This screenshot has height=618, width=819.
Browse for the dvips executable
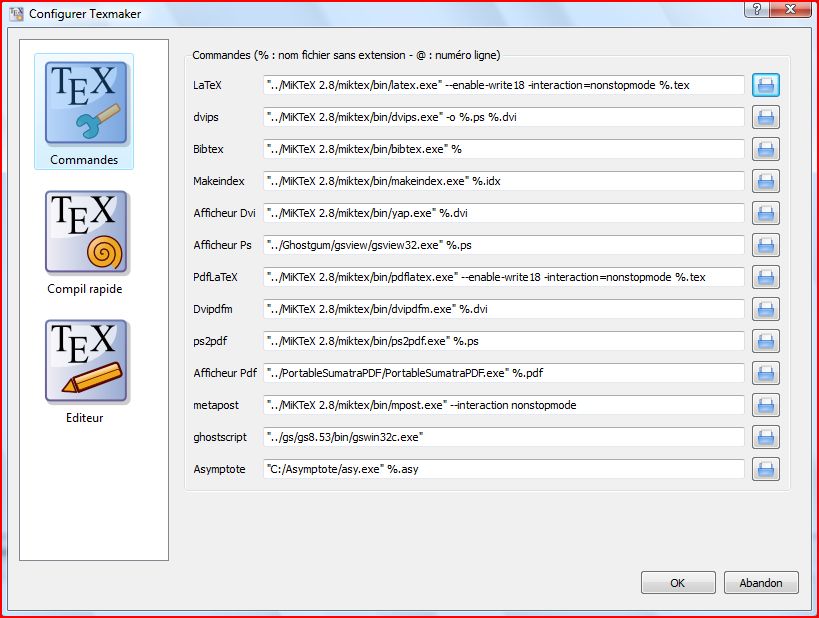(766, 117)
